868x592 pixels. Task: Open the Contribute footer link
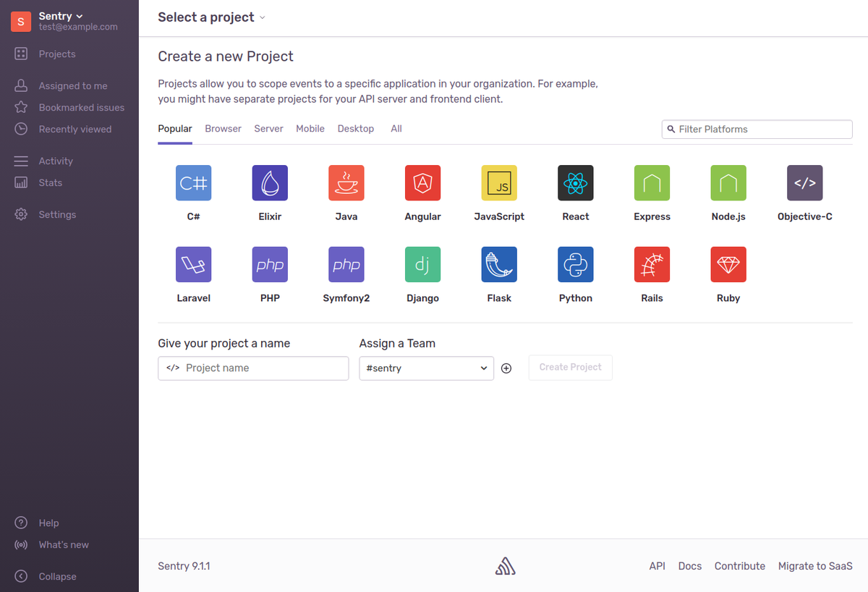tap(740, 566)
